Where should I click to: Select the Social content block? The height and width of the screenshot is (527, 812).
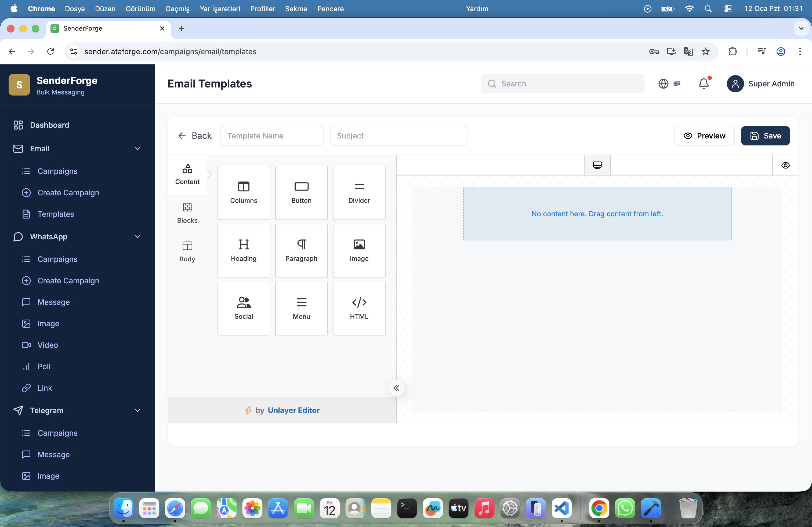(x=244, y=309)
